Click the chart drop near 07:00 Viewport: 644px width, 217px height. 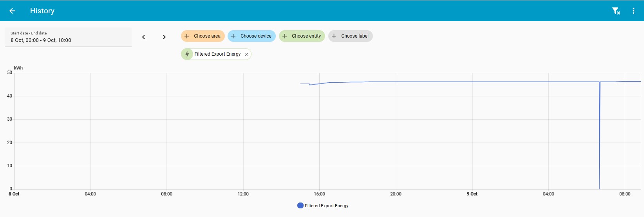[599, 135]
